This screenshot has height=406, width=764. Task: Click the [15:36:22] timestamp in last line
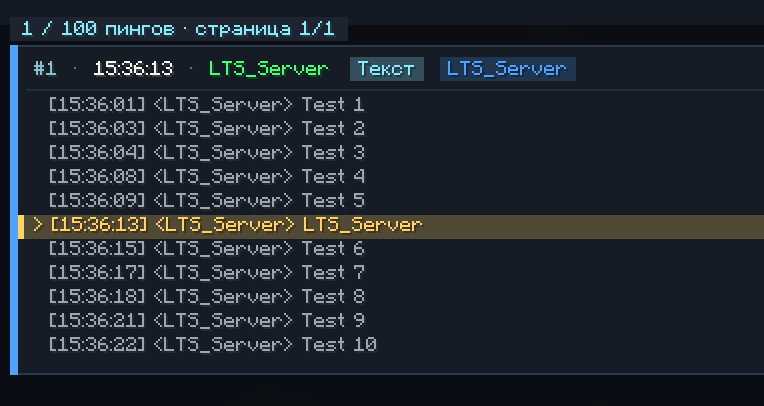click(97, 345)
